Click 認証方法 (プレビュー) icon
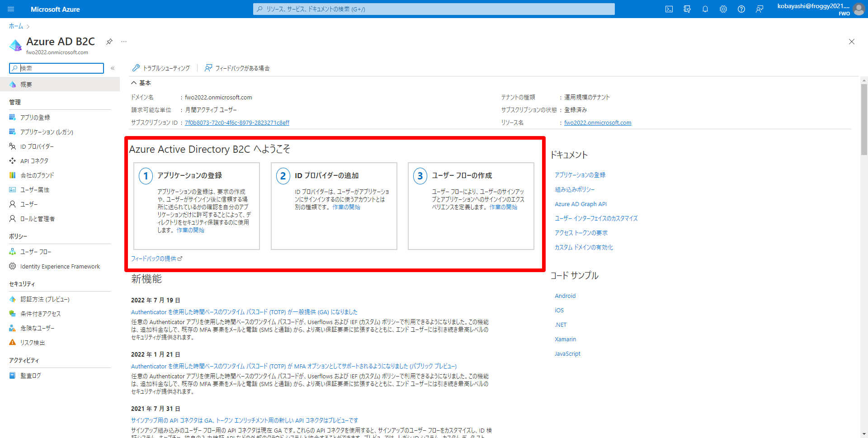The image size is (868, 438). click(x=13, y=299)
